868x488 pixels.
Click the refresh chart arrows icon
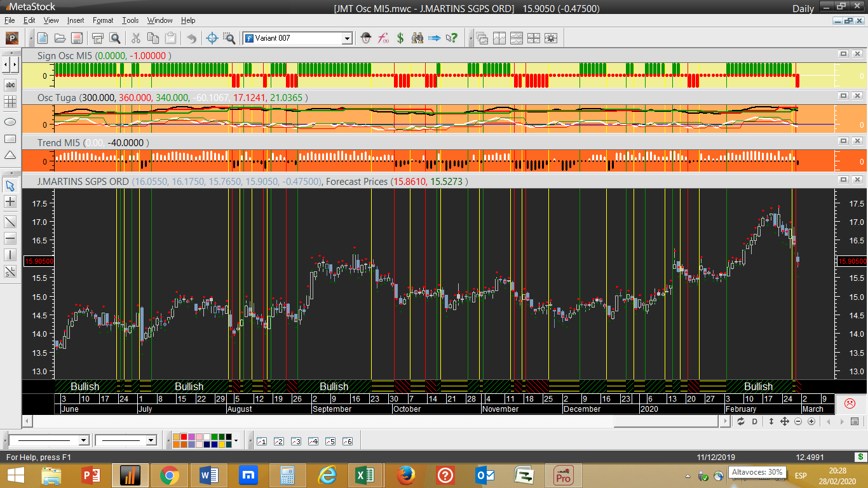741,421
